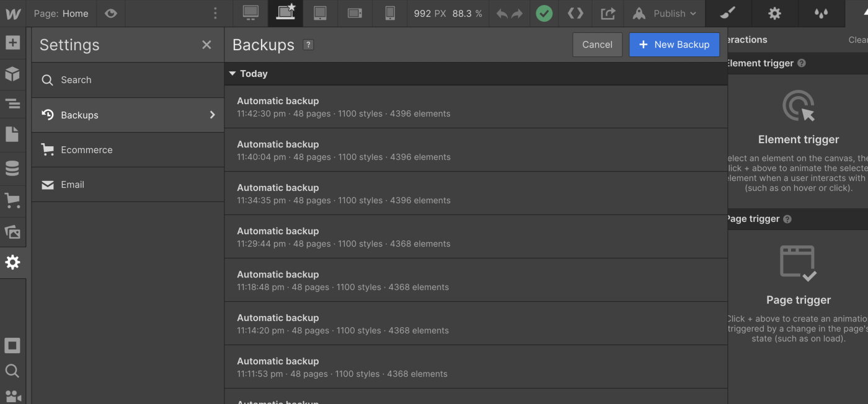Open the Assets panel

13,231
